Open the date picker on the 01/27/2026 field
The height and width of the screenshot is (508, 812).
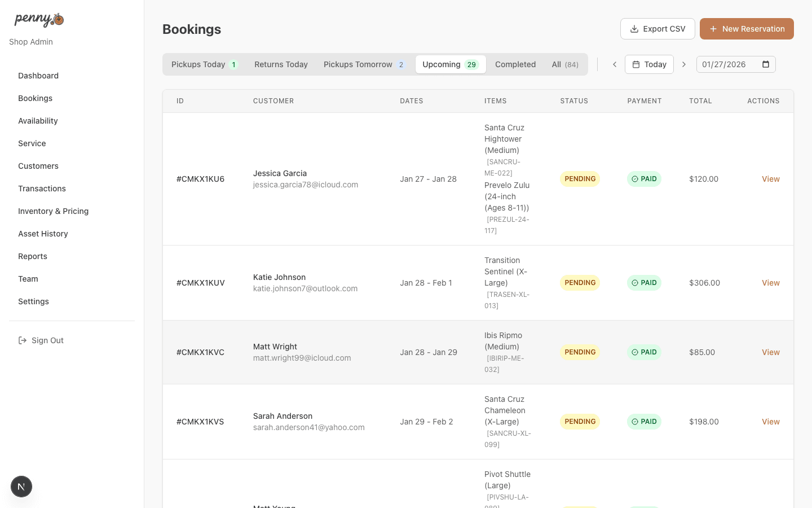click(x=766, y=64)
